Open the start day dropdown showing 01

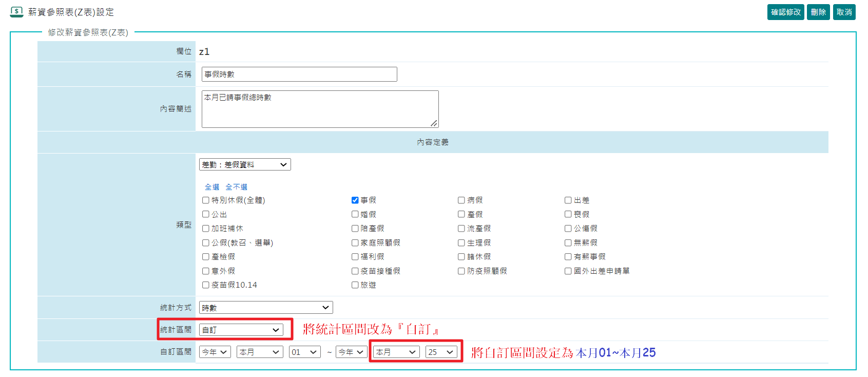[305, 352]
